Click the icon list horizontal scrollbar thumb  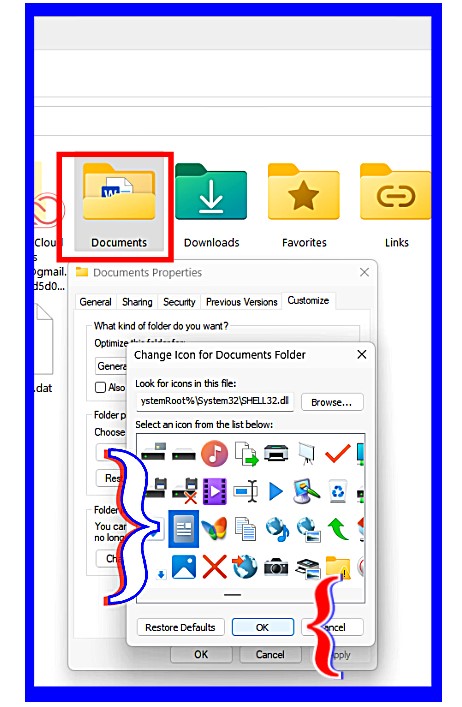232,595
